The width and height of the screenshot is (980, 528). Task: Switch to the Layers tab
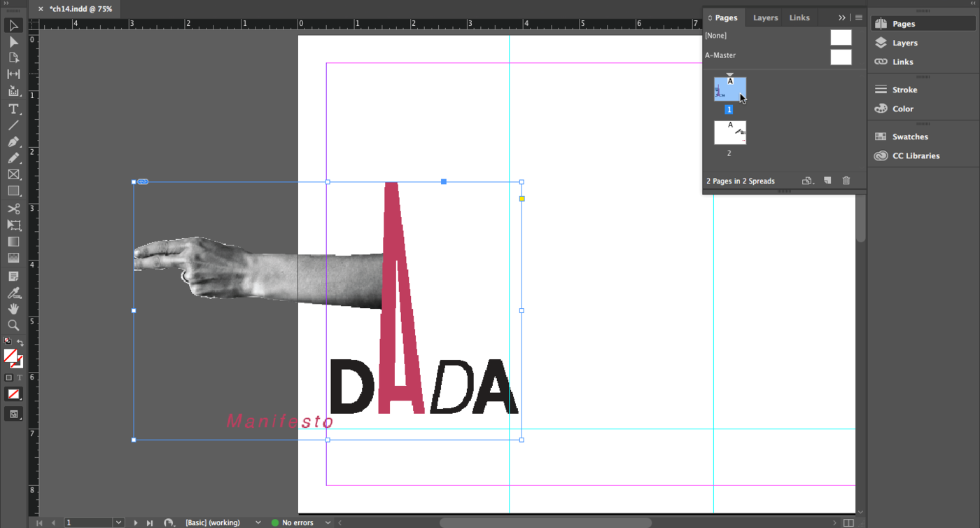(765, 18)
